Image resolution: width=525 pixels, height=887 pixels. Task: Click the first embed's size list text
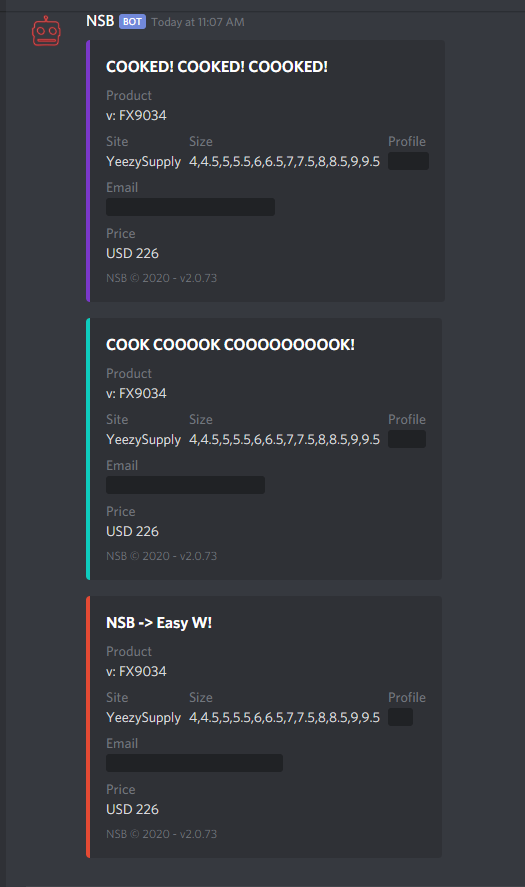[285, 162]
